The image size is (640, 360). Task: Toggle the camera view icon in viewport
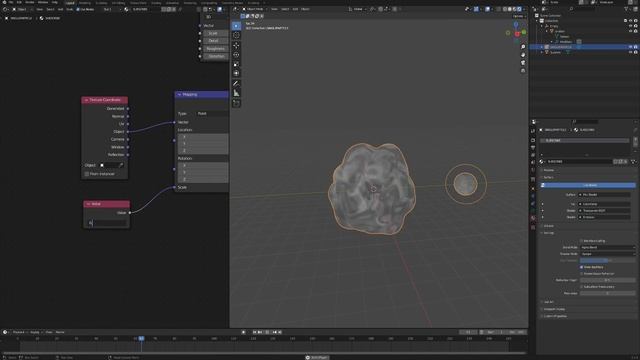coord(523,63)
